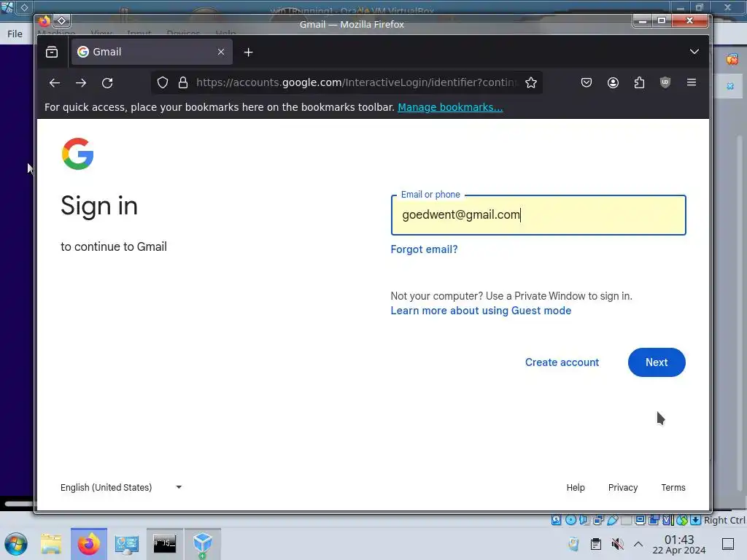The image size is (747, 560).
Task: Open the VirtualBox cube taskbar icon
Action: tap(203, 544)
